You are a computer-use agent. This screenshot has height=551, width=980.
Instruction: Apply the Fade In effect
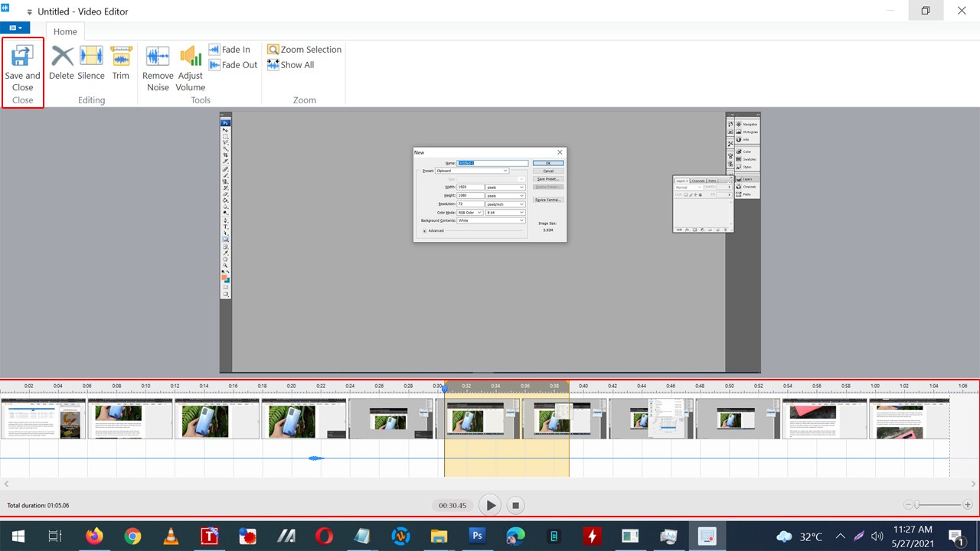(x=229, y=50)
